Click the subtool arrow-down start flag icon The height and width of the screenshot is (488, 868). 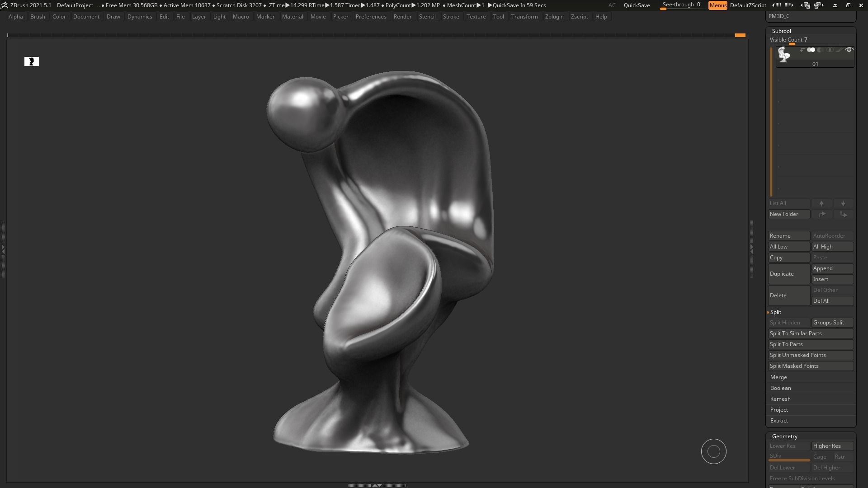802,50
